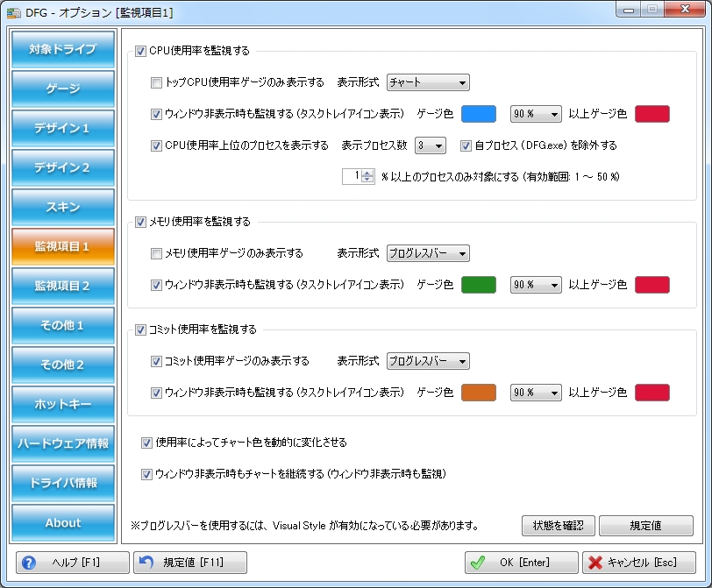The image size is (712, 588).
Task: Click the 状態を確認 button
Action: tap(558, 525)
